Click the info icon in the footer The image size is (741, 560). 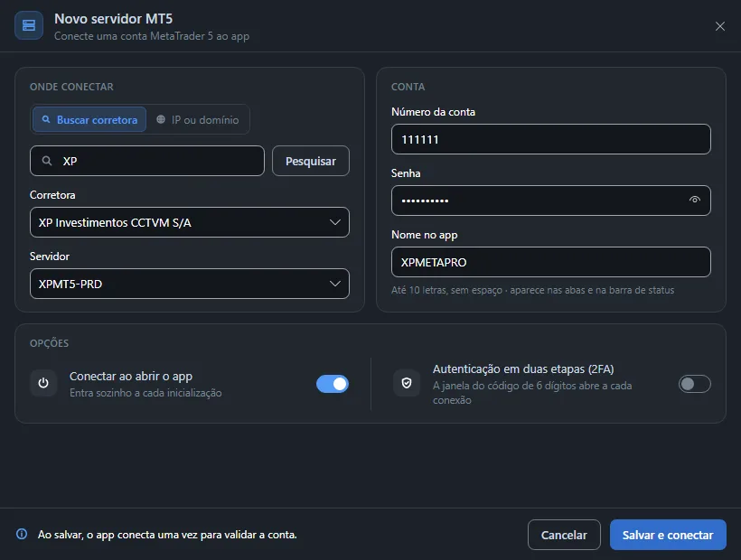pos(22,534)
